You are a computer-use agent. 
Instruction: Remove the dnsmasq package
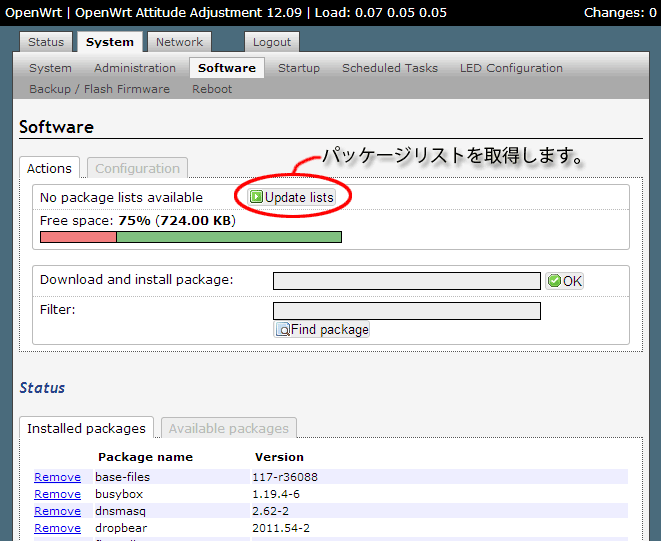click(57, 511)
